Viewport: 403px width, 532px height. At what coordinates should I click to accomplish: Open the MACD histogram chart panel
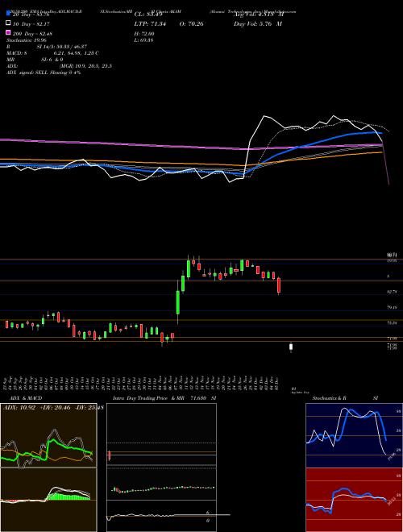tap(48, 500)
